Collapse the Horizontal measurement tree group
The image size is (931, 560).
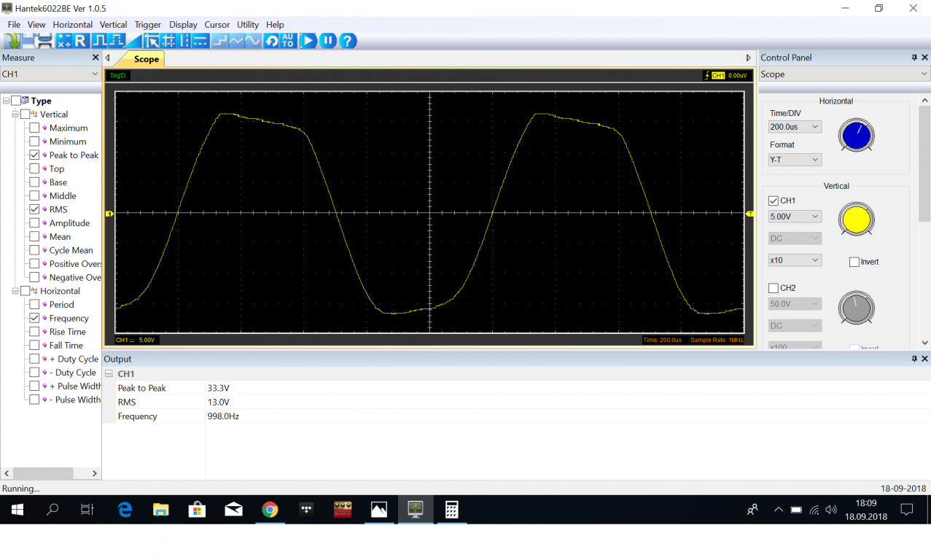click(x=15, y=291)
